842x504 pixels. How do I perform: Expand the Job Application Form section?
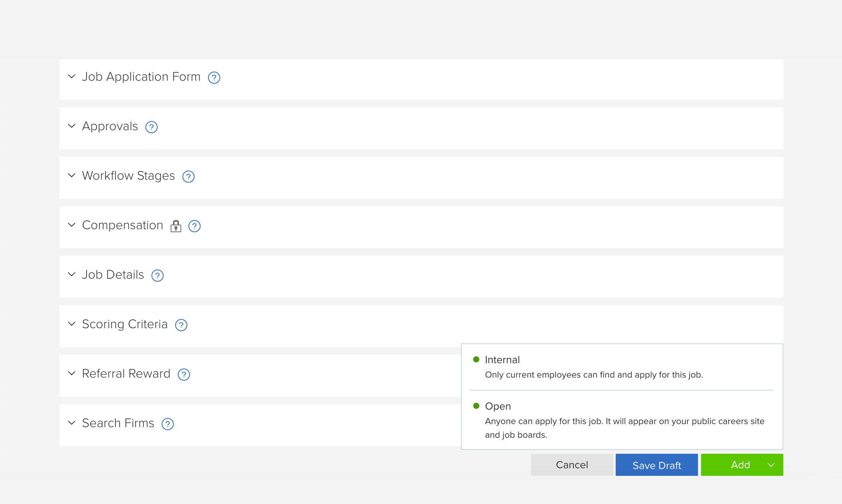(x=72, y=77)
